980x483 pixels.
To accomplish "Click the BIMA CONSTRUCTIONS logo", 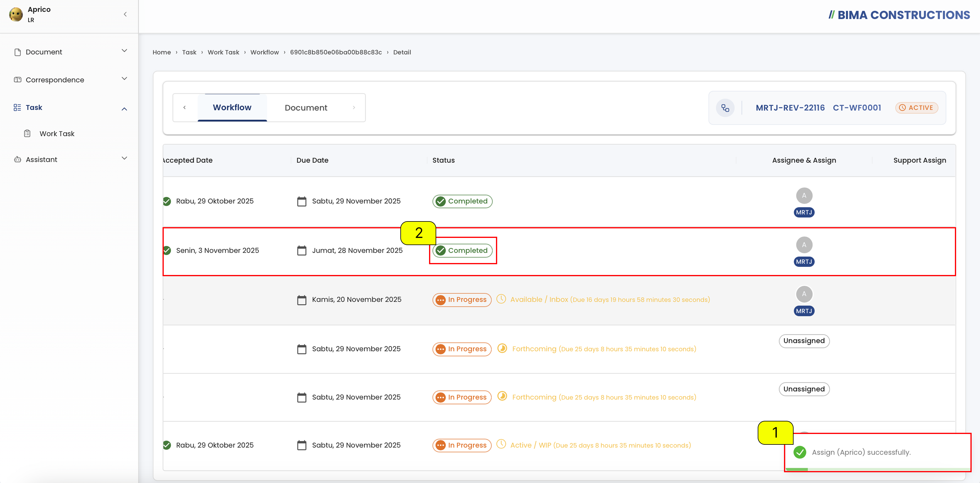I will click(899, 15).
